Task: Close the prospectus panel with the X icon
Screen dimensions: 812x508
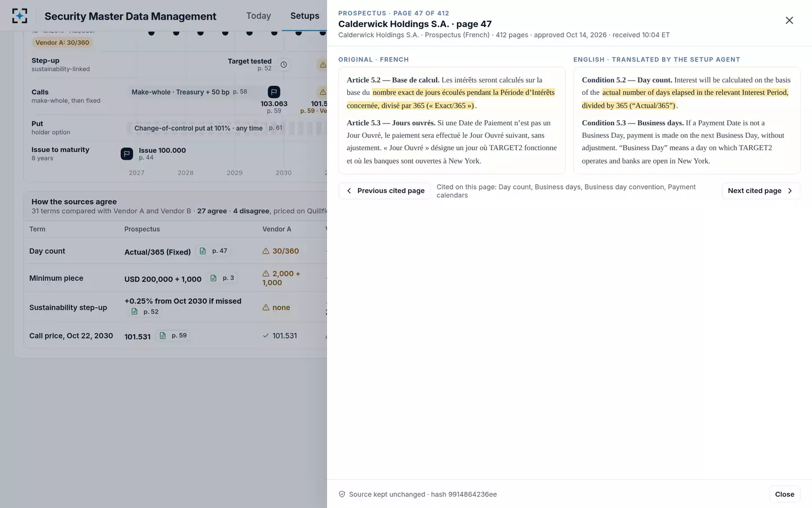Action: point(789,20)
